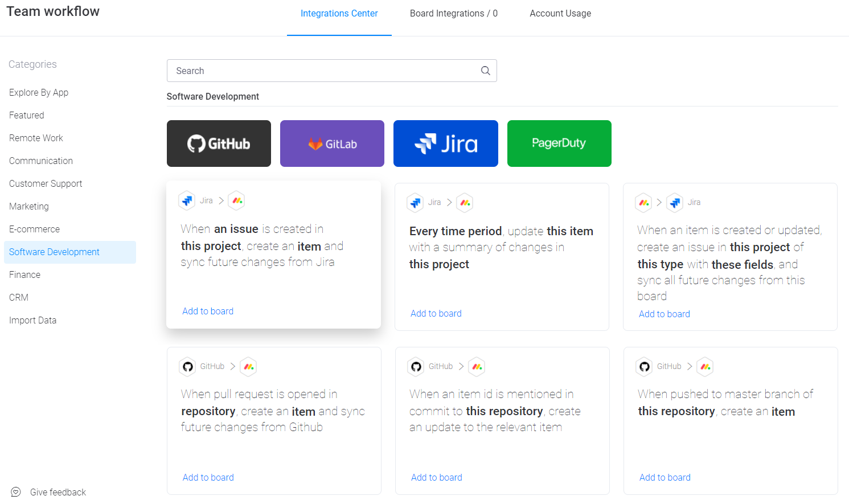This screenshot has width=849, height=504.
Task: Click GitHub icon in pull request card
Action: tap(187, 367)
